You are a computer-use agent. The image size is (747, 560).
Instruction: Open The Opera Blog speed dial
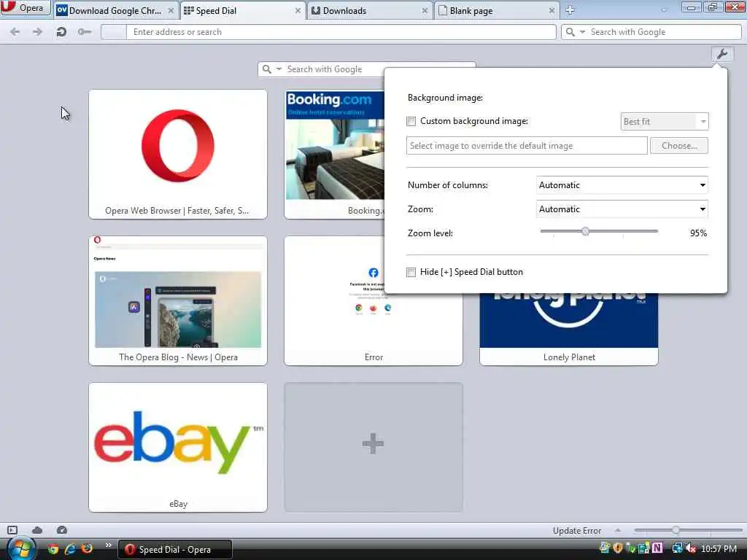click(178, 300)
